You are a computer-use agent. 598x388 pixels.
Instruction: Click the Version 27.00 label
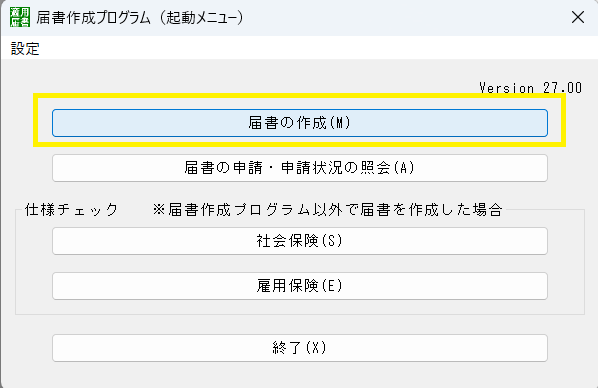coord(530,88)
